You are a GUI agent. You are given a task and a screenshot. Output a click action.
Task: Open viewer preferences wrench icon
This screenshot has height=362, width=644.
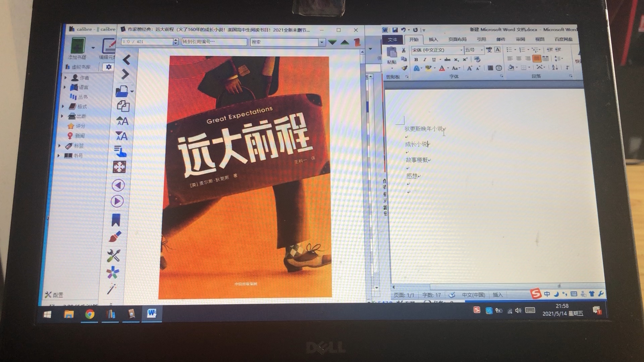click(113, 255)
